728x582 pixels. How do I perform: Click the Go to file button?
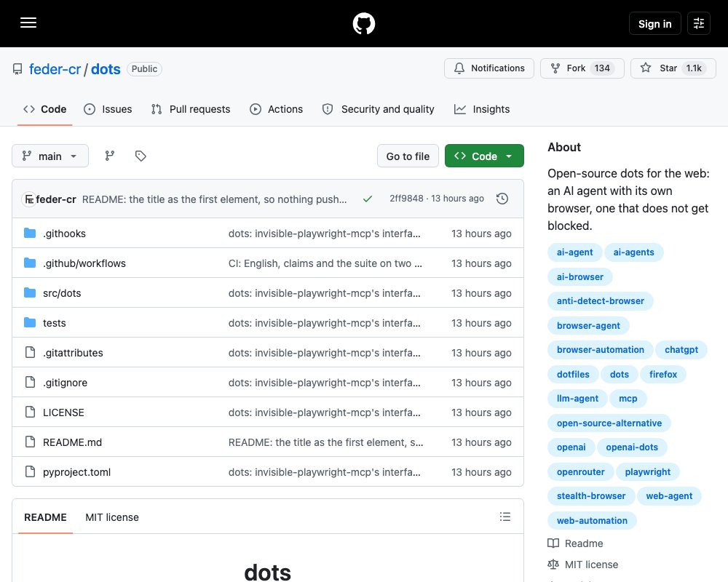408,156
